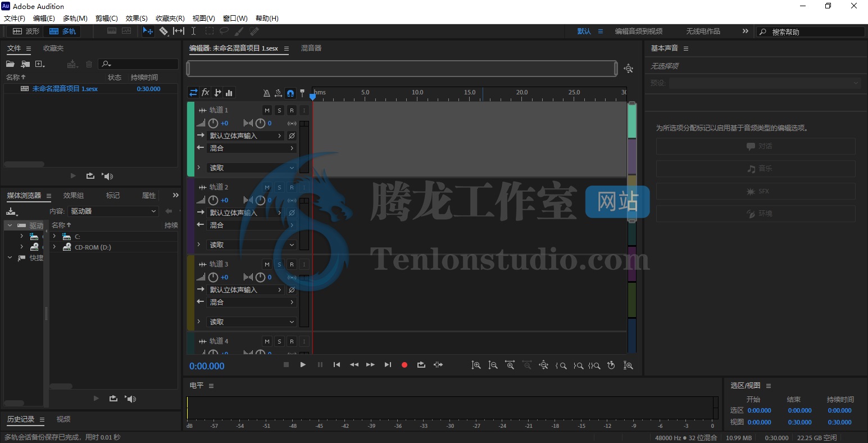This screenshot has width=868, height=443.
Task: Switch to 波形 waveform view
Action: pyautogui.click(x=26, y=31)
